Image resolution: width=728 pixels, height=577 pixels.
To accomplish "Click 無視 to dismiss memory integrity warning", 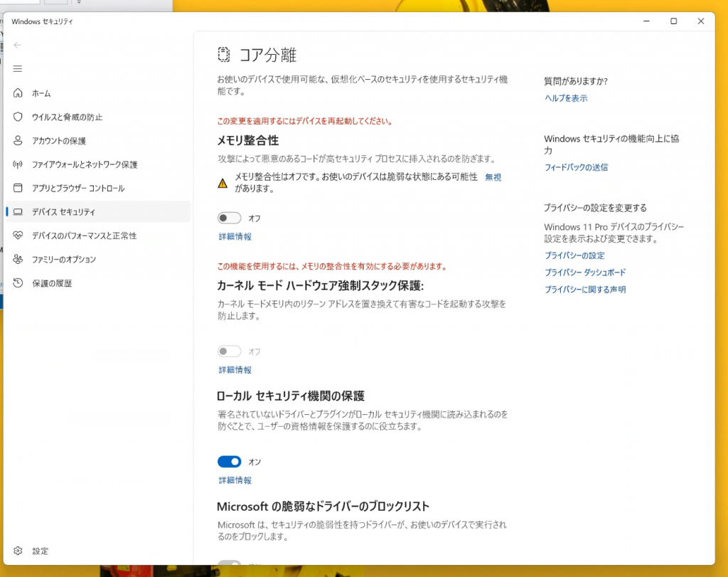I will 493,177.
